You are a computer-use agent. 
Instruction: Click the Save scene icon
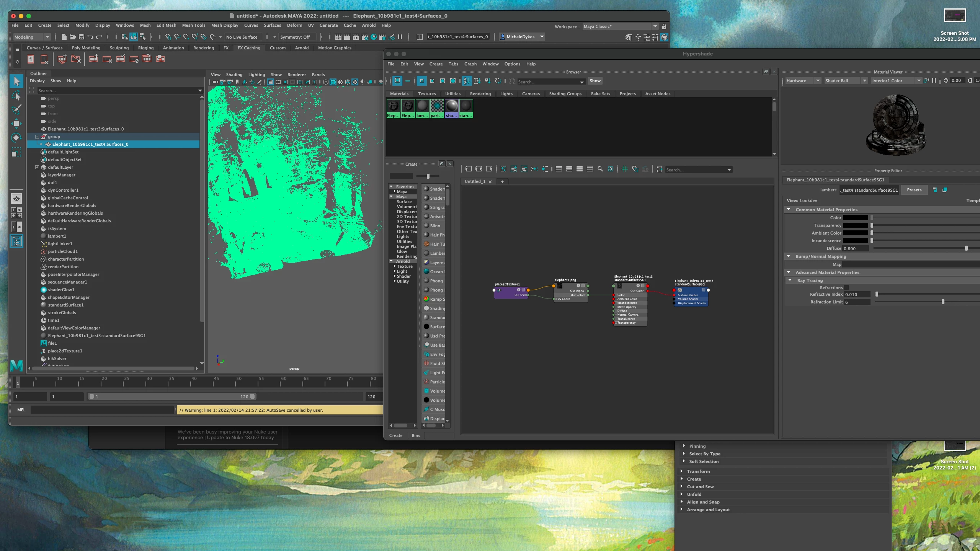[x=82, y=37]
